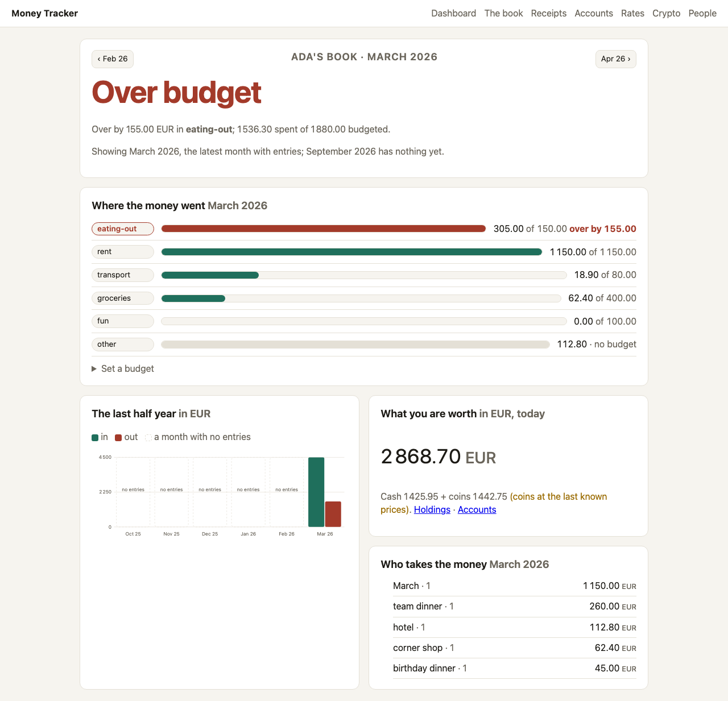Click the 'Over budget' heading

point(176,93)
